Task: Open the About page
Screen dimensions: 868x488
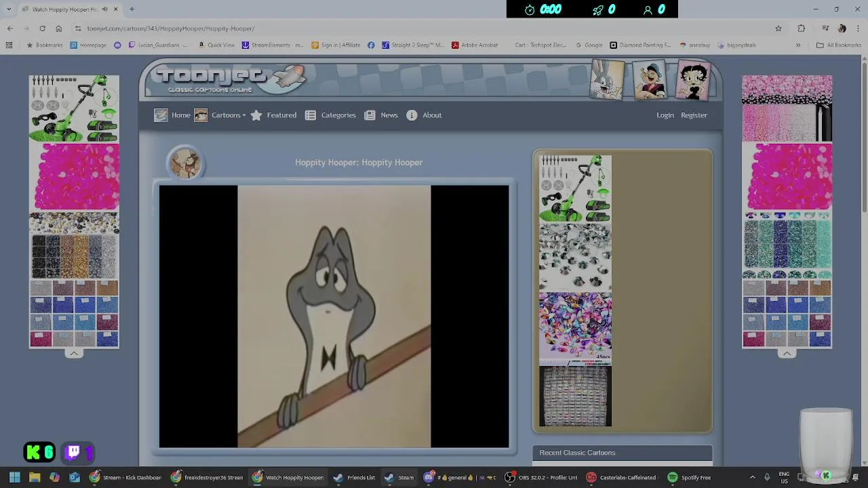Action: 424,115
